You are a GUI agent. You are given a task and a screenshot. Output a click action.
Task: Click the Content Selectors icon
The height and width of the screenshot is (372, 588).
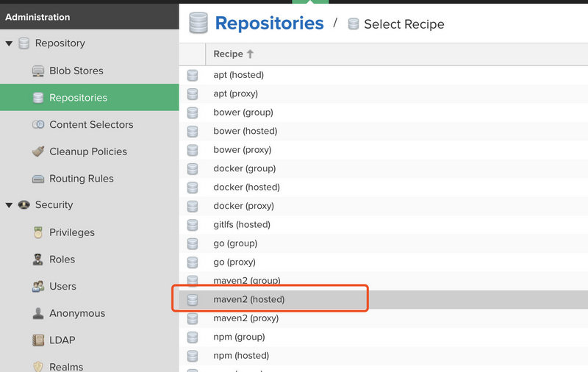coord(38,125)
